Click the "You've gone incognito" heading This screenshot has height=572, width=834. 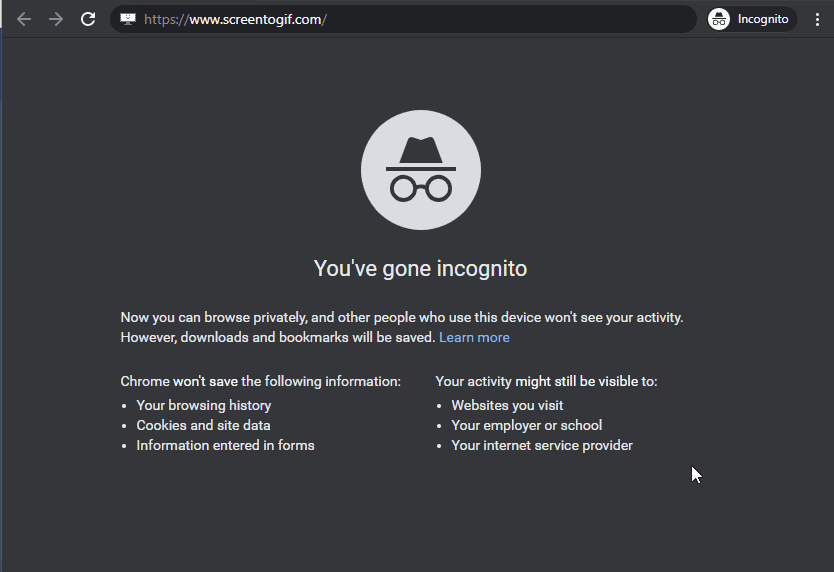(x=420, y=268)
